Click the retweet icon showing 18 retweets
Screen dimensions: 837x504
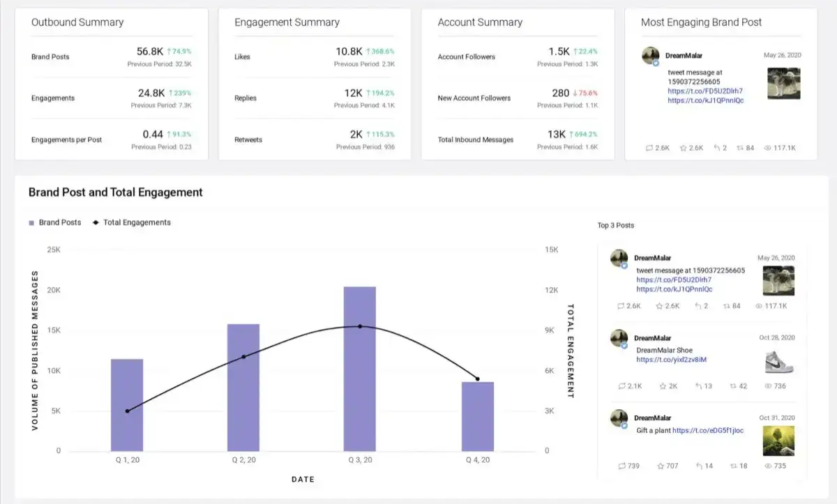click(x=734, y=466)
